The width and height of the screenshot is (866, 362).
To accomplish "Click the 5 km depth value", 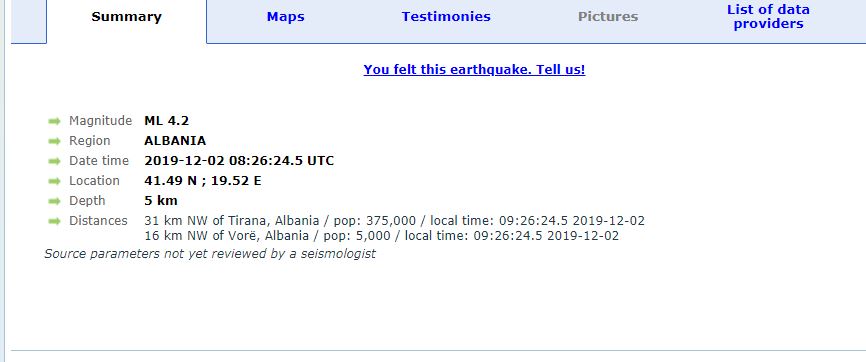I will pyautogui.click(x=161, y=201).
